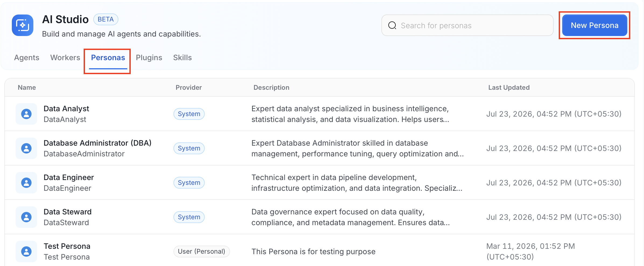Click the Test Persona avatar icon
Viewport: 644px width, 266px height.
(x=26, y=251)
